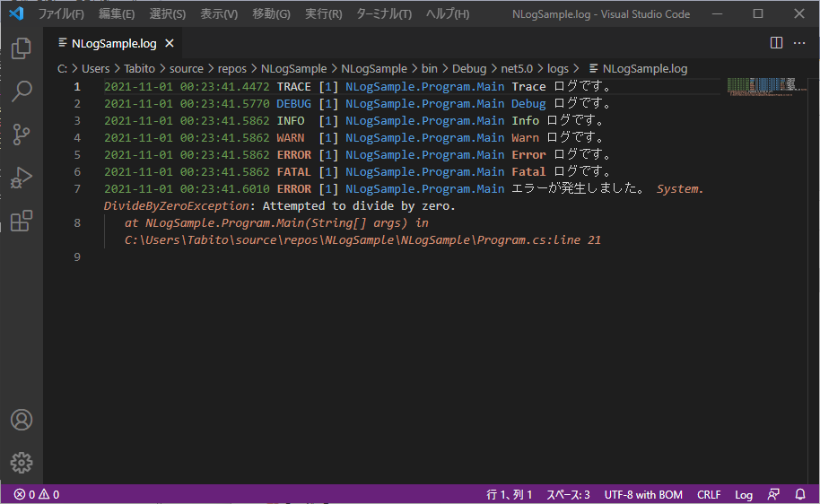Open the Explorer view in the activity bar
This screenshot has width=820, height=504.
(x=22, y=48)
